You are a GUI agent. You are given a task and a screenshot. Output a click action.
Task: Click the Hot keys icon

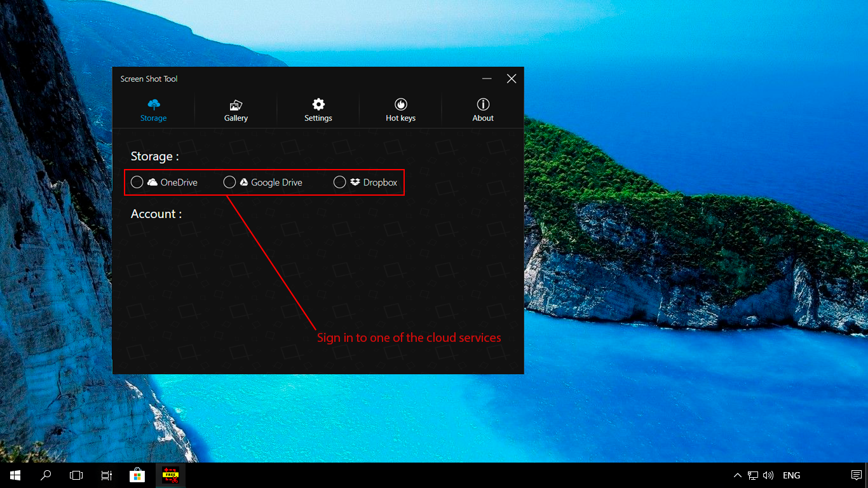tap(400, 104)
